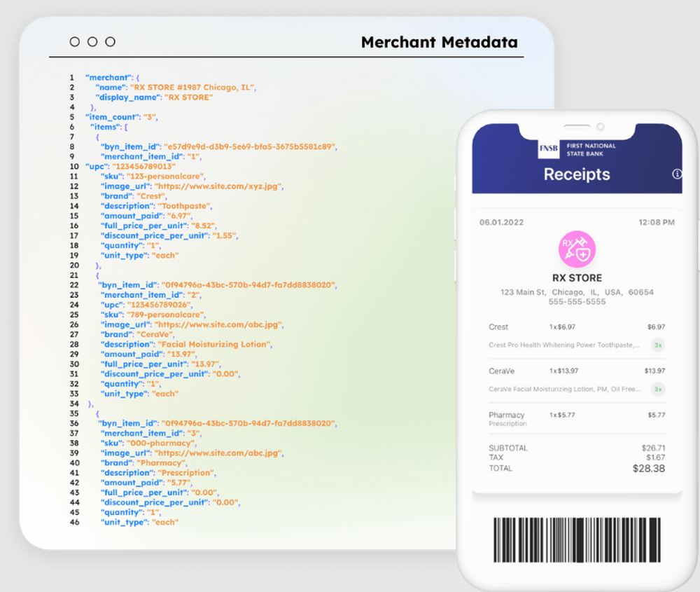Click line number 20 in the code gutter
700x592 pixels.
(74, 266)
